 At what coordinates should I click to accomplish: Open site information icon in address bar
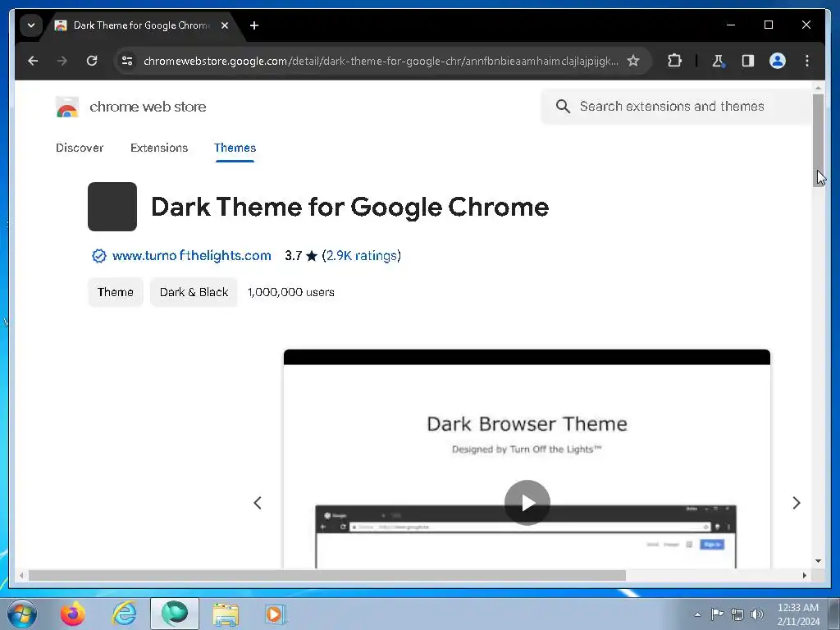point(127,61)
